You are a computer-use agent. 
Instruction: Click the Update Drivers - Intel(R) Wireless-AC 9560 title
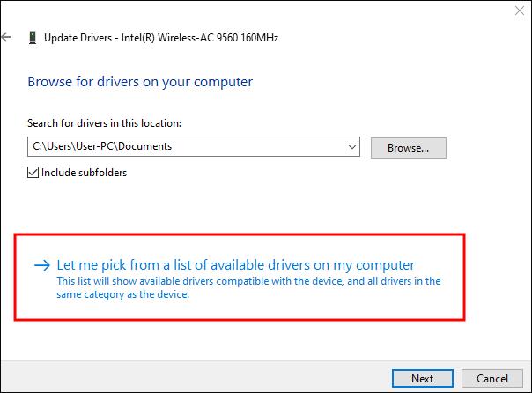(x=161, y=38)
